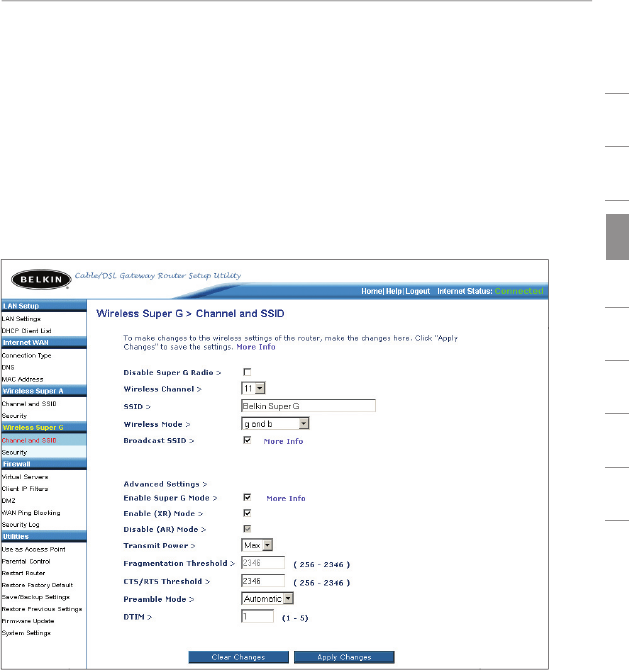
Task: Open Firmware Update in sidebar
Action: (28, 621)
